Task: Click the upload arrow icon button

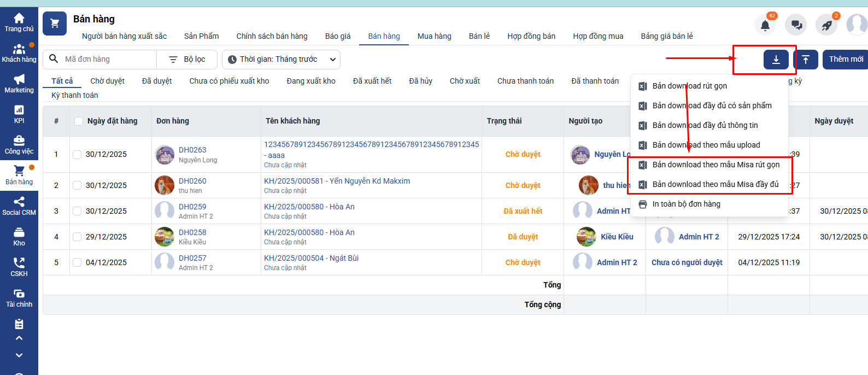Action: tap(806, 60)
